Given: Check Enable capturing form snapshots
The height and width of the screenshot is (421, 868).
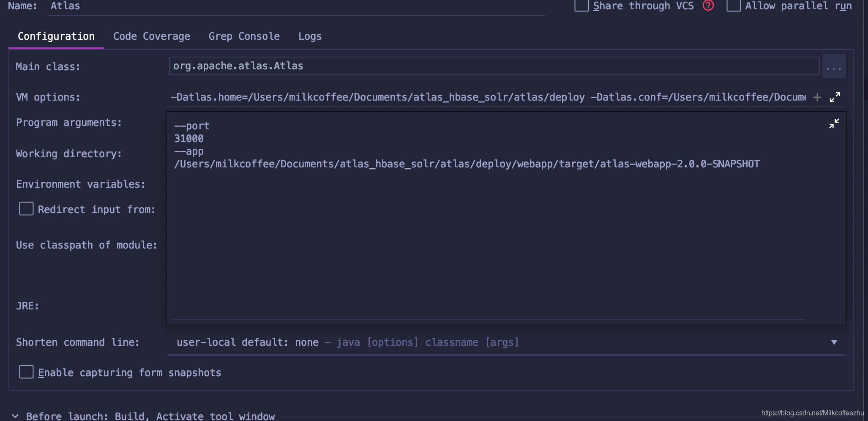Looking at the screenshot, I should coord(26,372).
